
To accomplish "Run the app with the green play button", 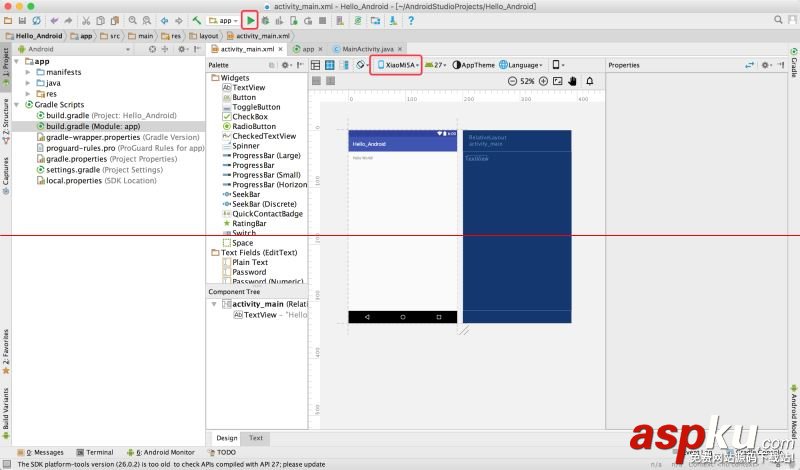I will 250,20.
